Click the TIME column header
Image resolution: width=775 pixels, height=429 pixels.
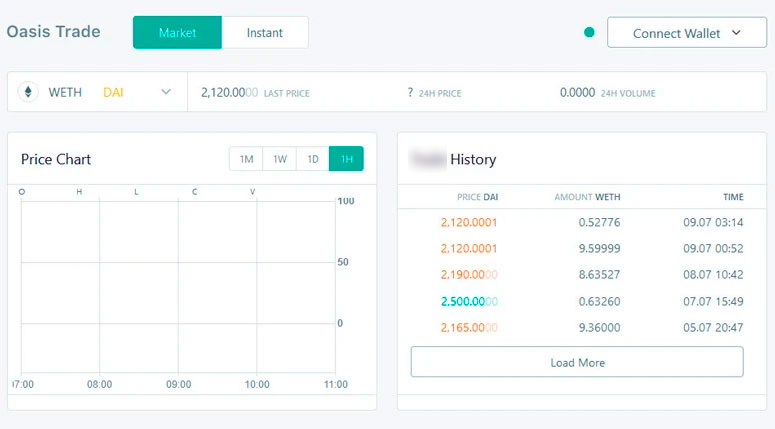pyautogui.click(x=733, y=197)
